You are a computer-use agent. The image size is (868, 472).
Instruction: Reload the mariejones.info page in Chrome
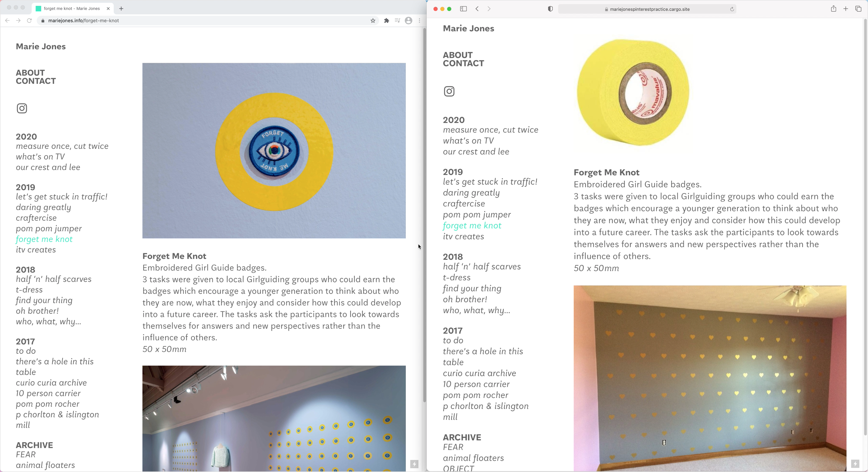click(x=29, y=21)
